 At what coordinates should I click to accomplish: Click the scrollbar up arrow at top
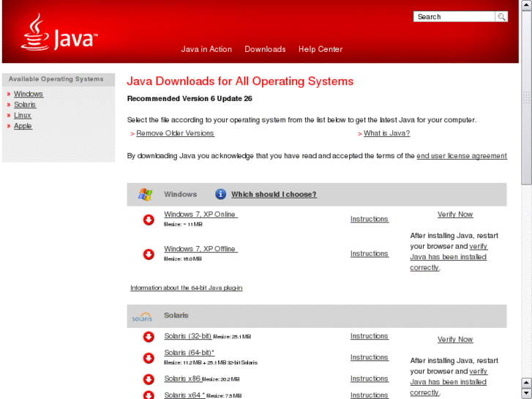(x=526, y=5)
